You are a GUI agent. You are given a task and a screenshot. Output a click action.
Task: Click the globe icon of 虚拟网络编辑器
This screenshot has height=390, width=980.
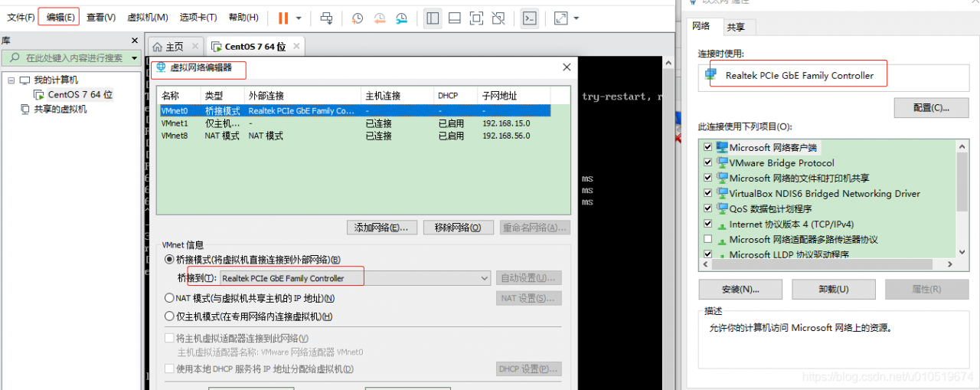[161, 67]
